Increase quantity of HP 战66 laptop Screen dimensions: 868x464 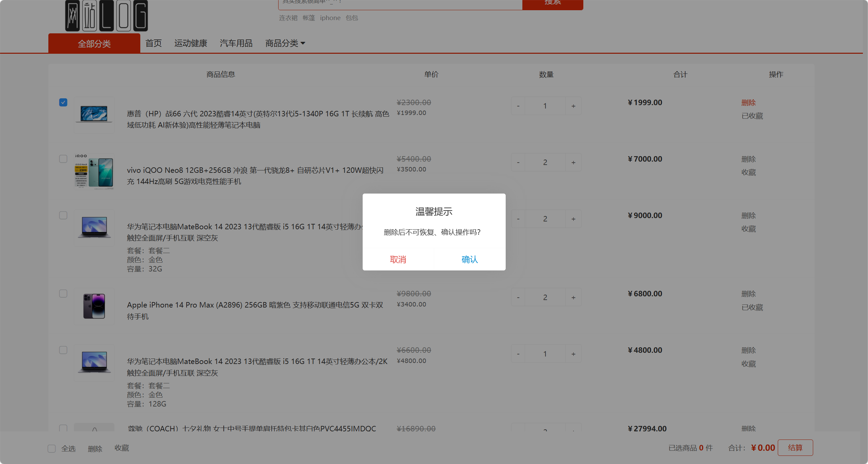(573, 106)
